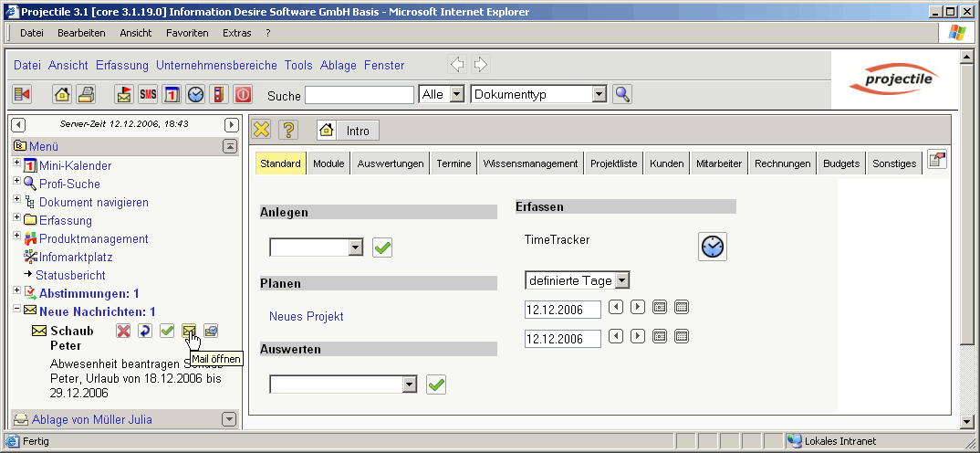This screenshot has height=453, width=980.
Task: Click the Mail öffnen envelope icon
Action: click(190, 331)
